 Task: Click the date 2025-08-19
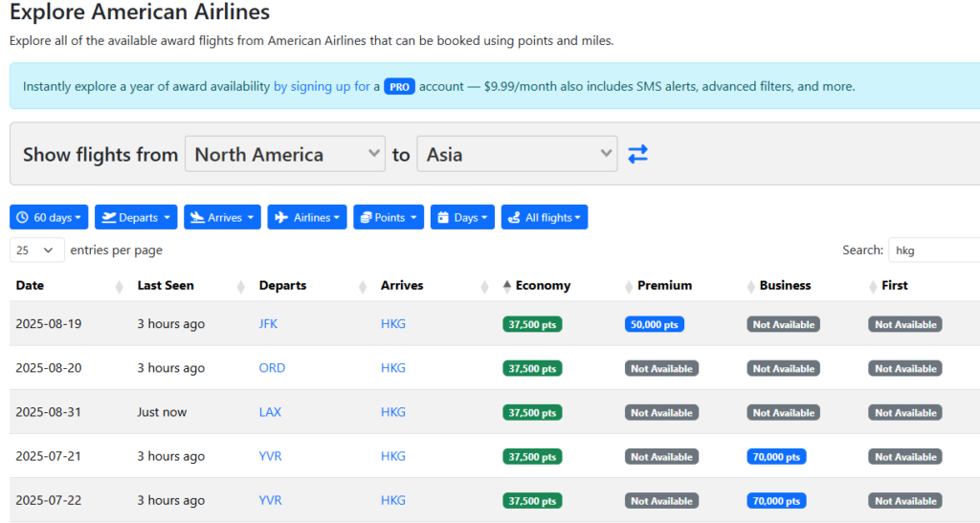[x=49, y=324]
